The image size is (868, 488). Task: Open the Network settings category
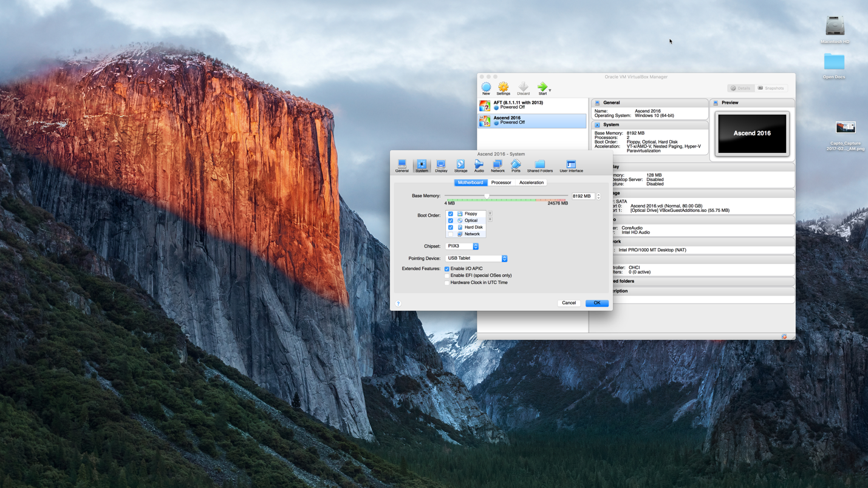[497, 166]
